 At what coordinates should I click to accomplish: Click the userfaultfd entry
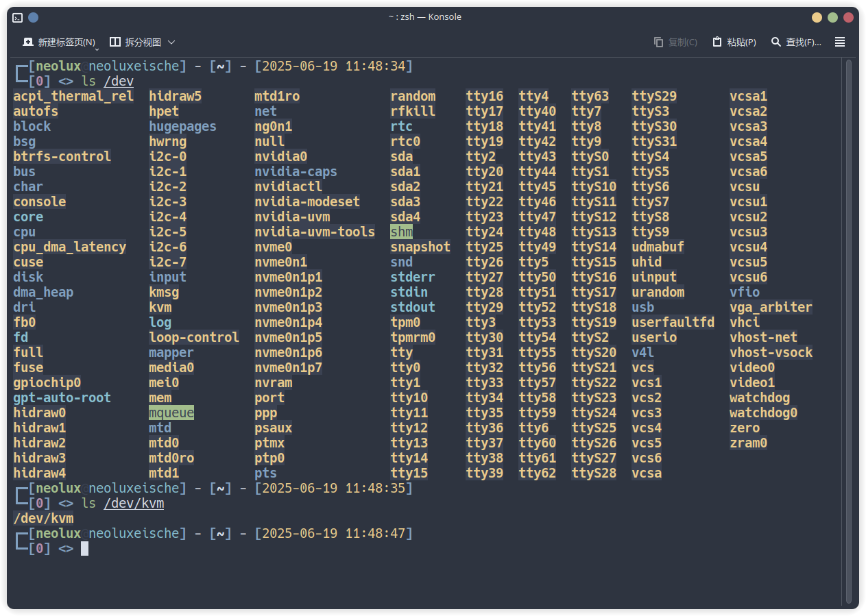tap(673, 322)
